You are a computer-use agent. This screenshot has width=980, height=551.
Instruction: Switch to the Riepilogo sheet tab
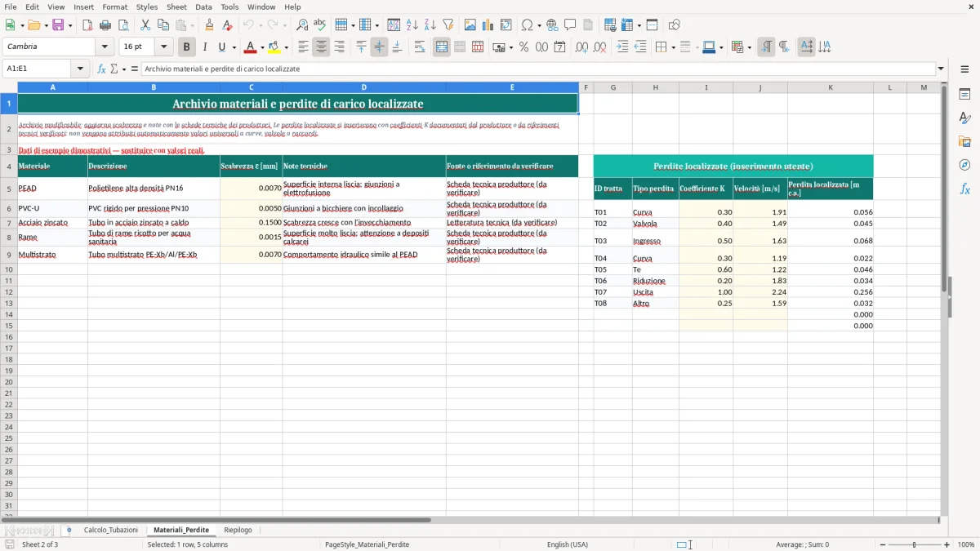238,530
